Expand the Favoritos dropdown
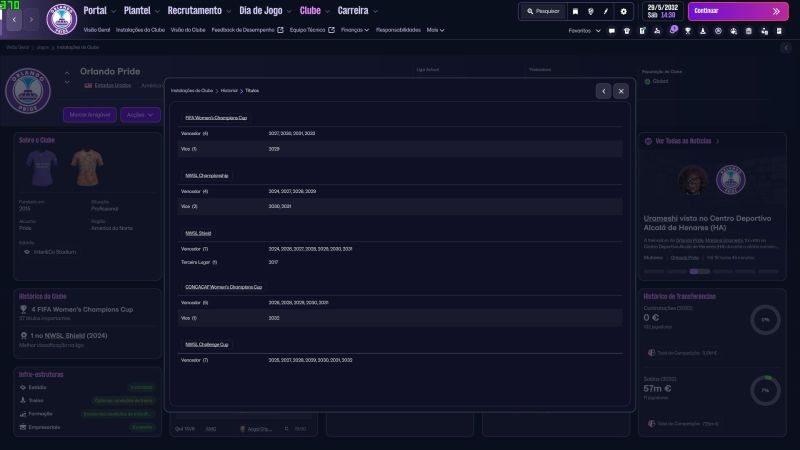The height and width of the screenshot is (450, 800). coord(585,31)
